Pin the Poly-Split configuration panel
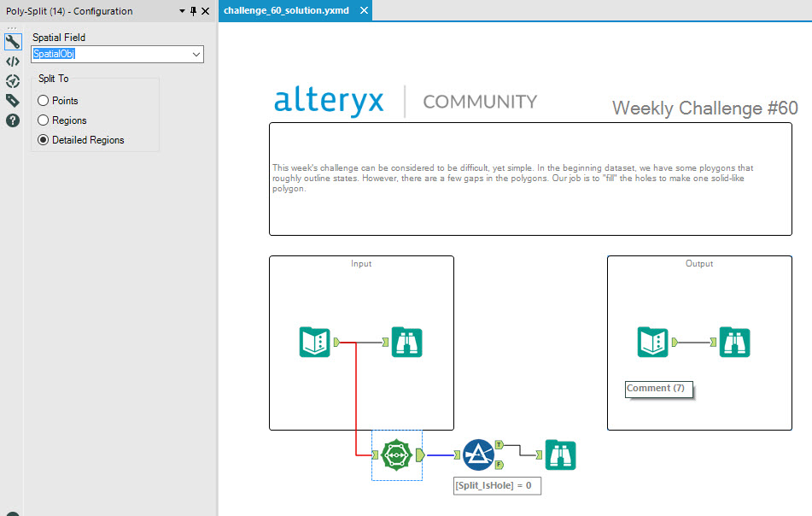The width and height of the screenshot is (812, 516). pos(193,11)
